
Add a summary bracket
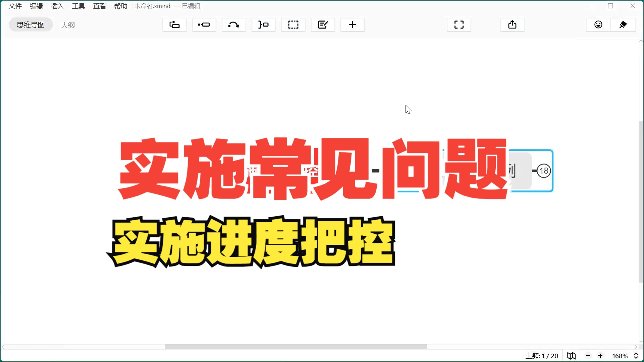[x=263, y=25]
